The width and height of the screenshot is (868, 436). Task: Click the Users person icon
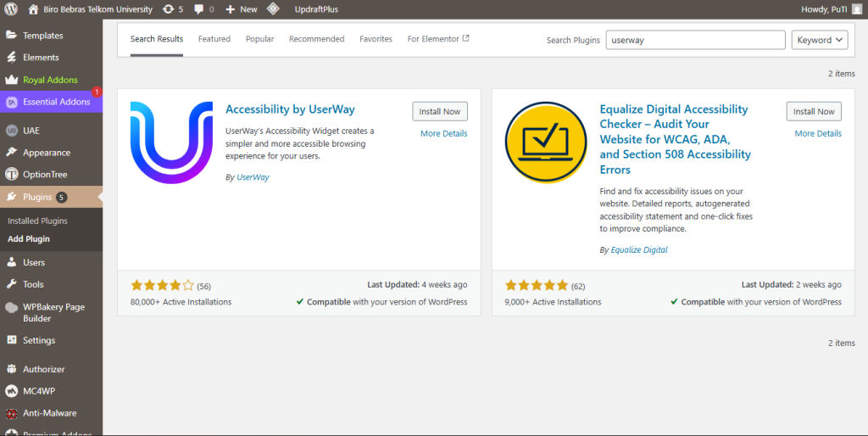12,262
